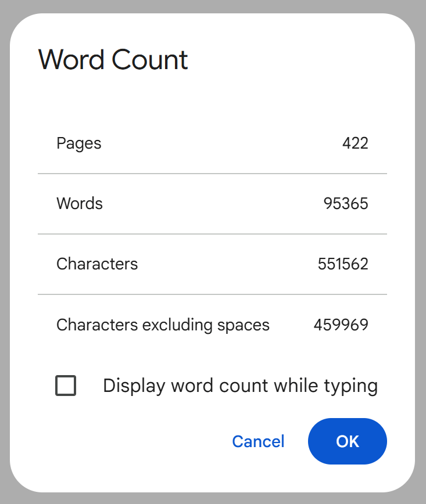The height and width of the screenshot is (504, 426).
Task: Click the Display word count while typing label
Action: [x=240, y=385]
